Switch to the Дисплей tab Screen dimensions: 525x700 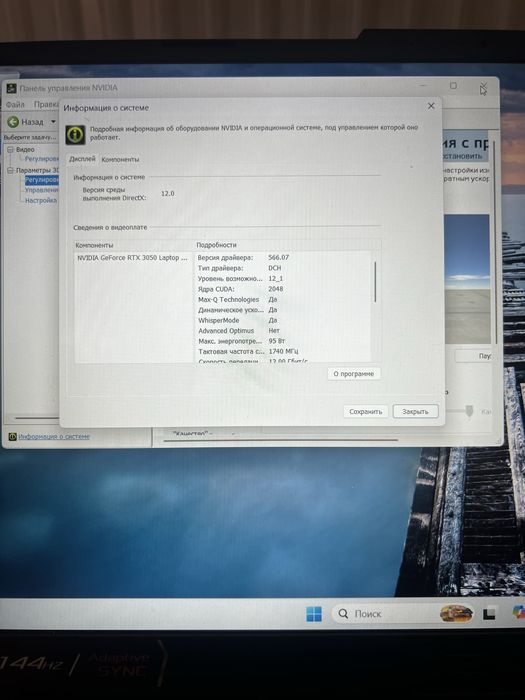pyautogui.click(x=82, y=159)
